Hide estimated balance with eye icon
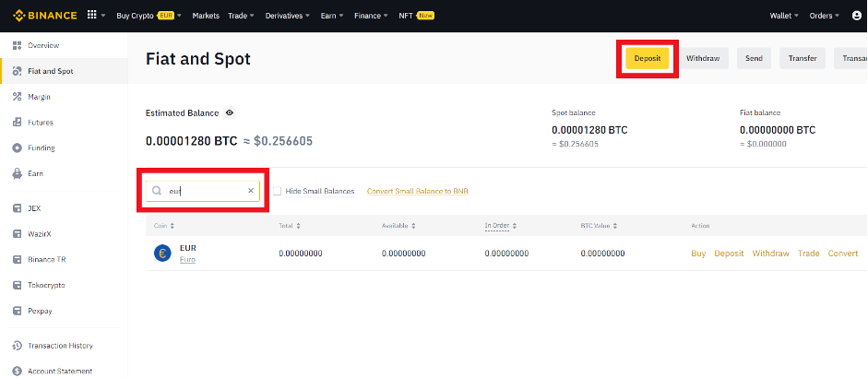The image size is (868, 378). pyautogui.click(x=230, y=112)
